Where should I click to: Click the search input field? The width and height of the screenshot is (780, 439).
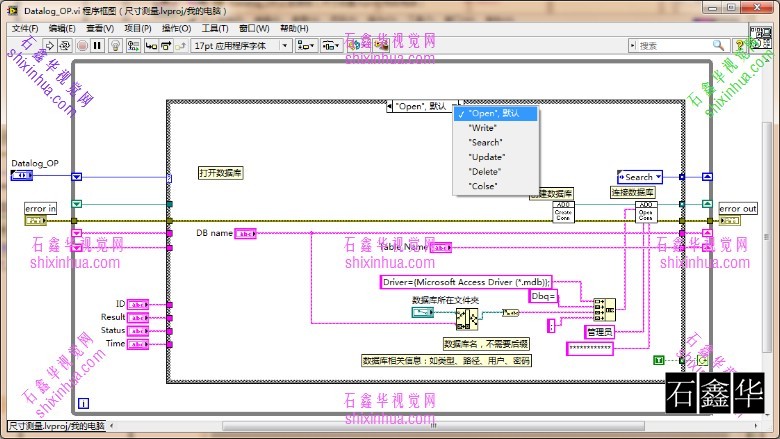click(672, 45)
